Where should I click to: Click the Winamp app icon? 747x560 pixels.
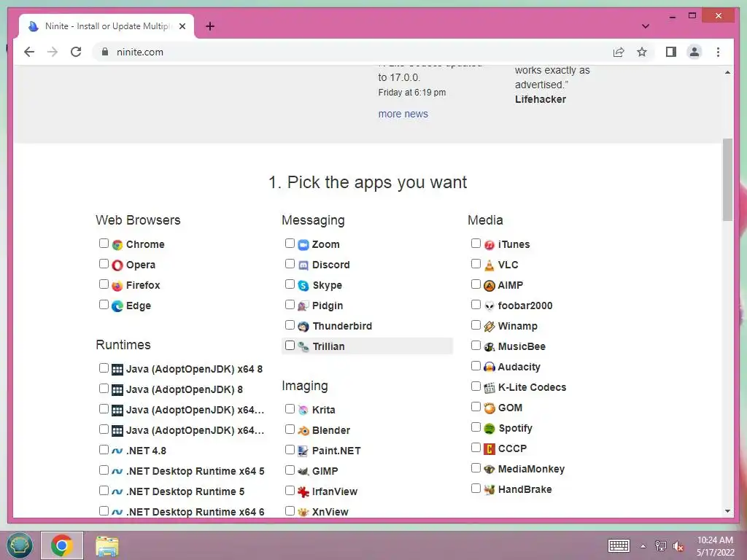coord(489,327)
